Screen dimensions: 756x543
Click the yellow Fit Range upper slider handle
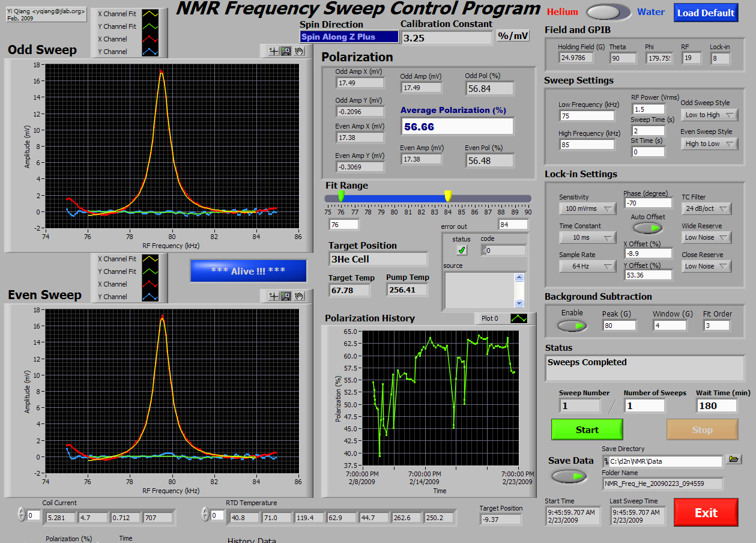click(x=447, y=196)
